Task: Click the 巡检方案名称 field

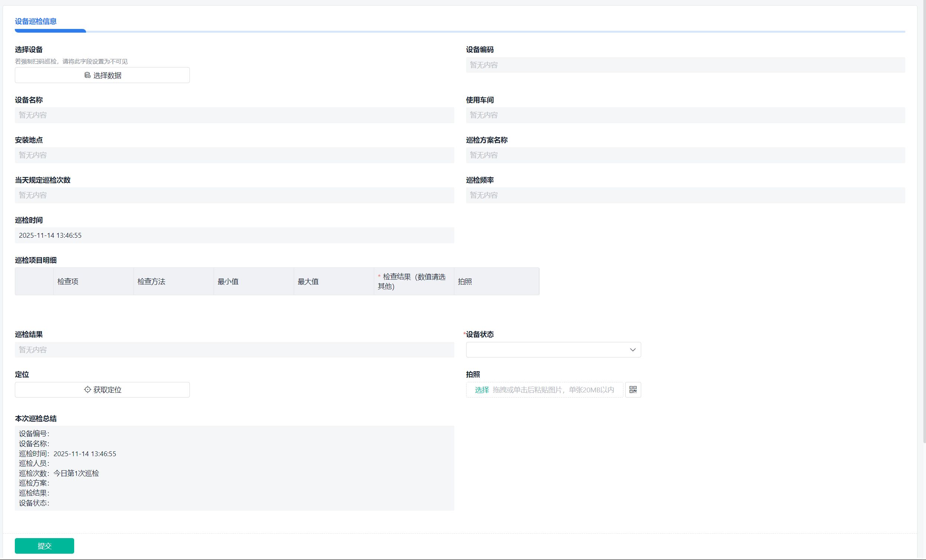Action: point(685,155)
